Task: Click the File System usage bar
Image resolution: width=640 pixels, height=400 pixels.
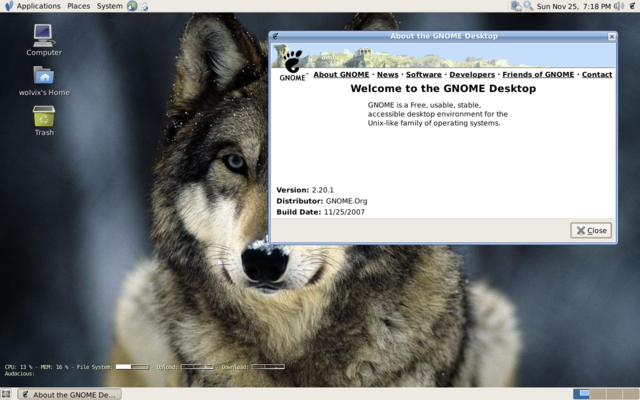Action: pos(132,367)
